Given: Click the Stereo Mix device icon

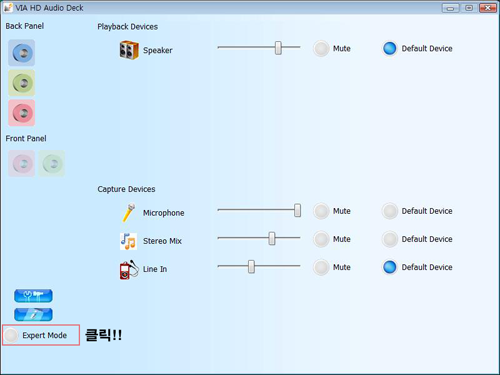Looking at the screenshot, I should pos(128,241).
